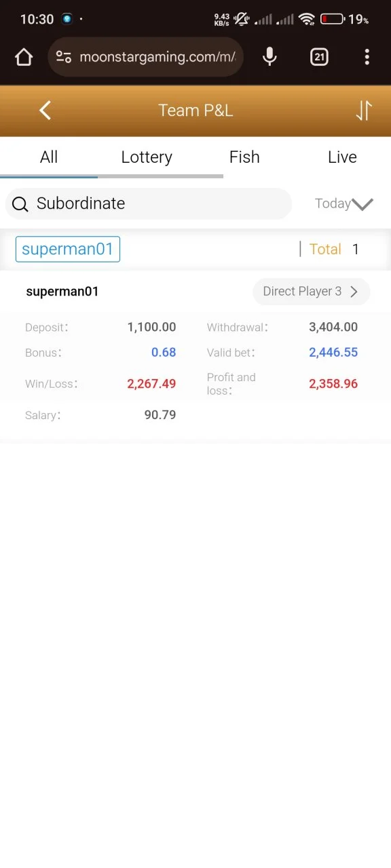Open the tab switcher showing 21 tabs
The width and height of the screenshot is (391, 868).
coord(319,57)
